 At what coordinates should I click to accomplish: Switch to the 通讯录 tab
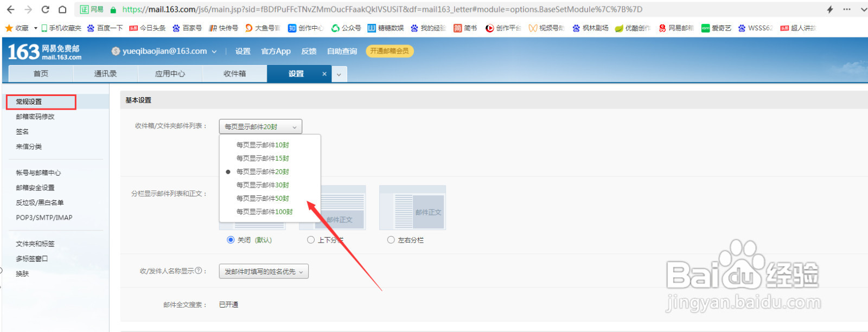(105, 74)
